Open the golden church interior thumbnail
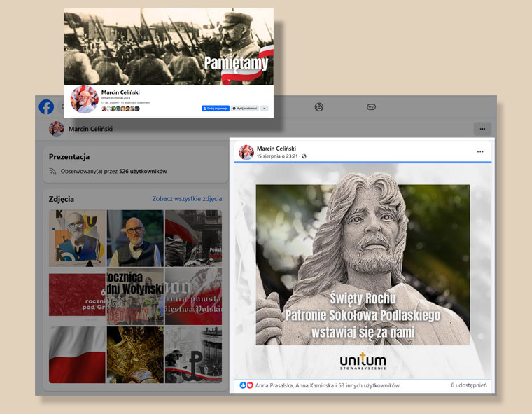The width and height of the screenshot is (532, 414). tap(135, 355)
